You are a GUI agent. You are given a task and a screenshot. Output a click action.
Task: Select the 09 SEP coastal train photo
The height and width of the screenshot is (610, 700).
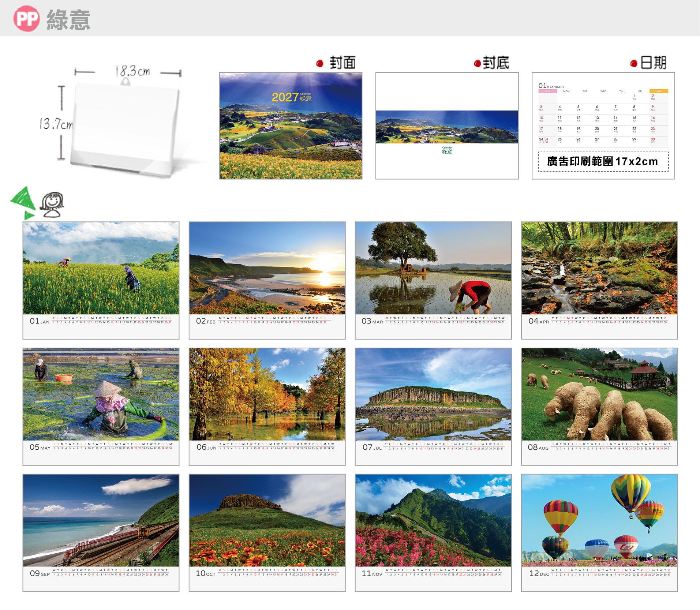pos(101,521)
